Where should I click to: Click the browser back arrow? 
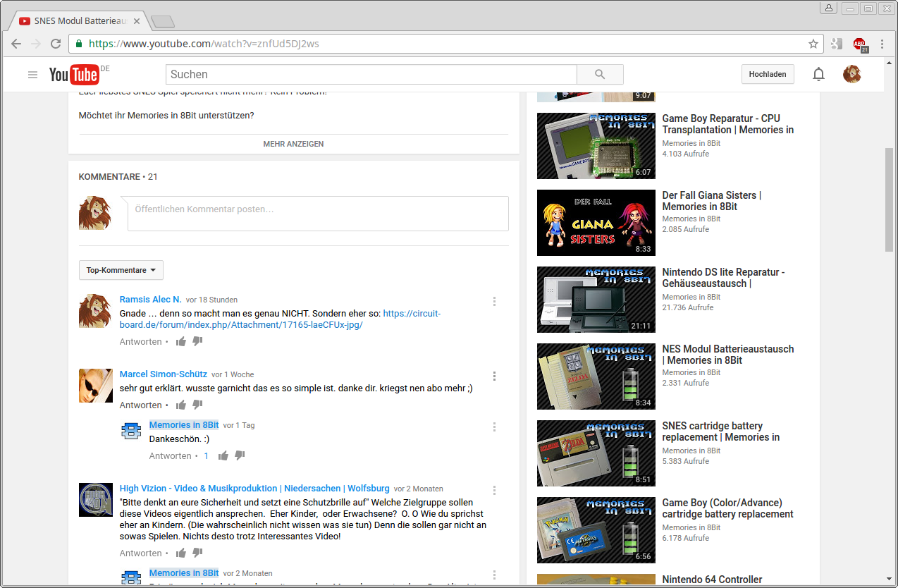(16, 44)
